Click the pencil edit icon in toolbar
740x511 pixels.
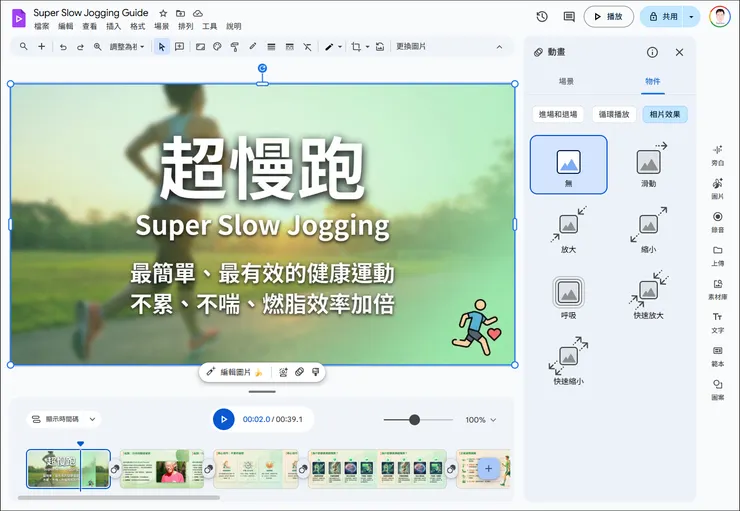[x=253, y=46]
